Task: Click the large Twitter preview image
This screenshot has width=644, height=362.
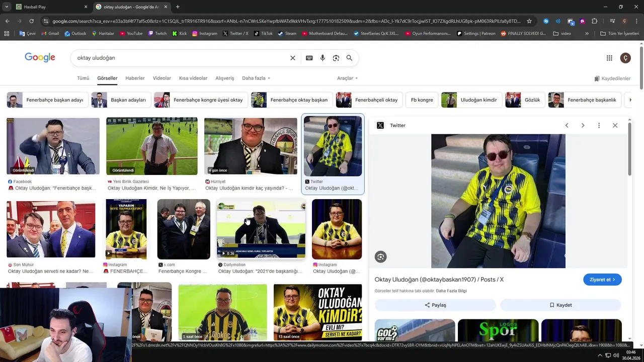Action: click(x=498, y=201)
